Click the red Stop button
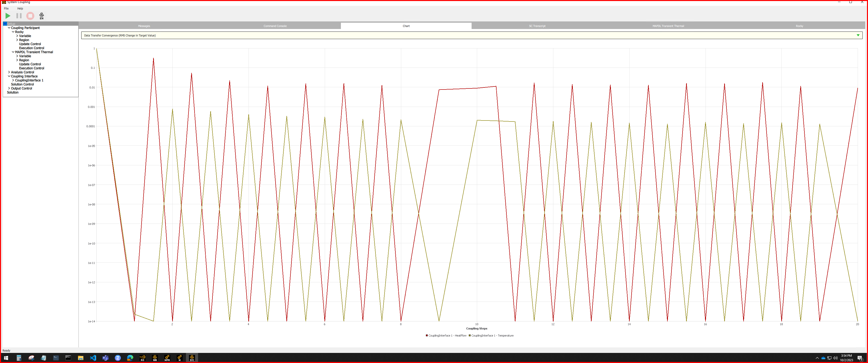The width and height of the screenshot is (868, 363). click(x=30, y=16)
